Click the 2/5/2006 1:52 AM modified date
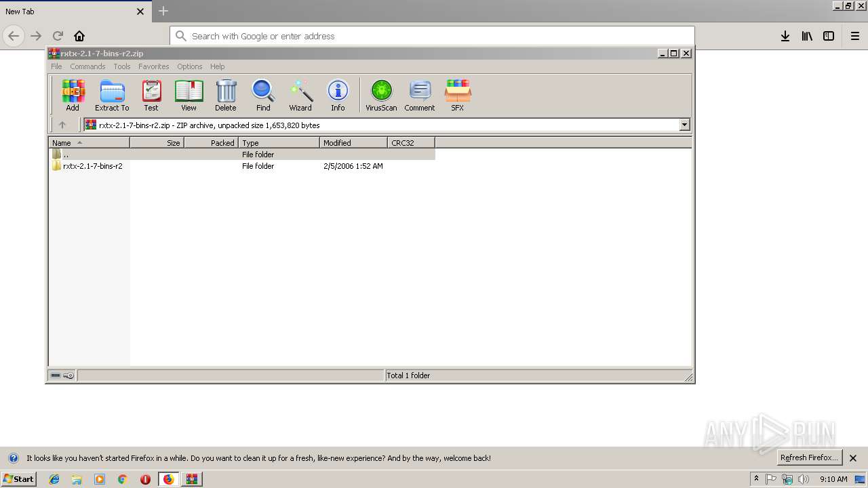 (x=353, y=166)
